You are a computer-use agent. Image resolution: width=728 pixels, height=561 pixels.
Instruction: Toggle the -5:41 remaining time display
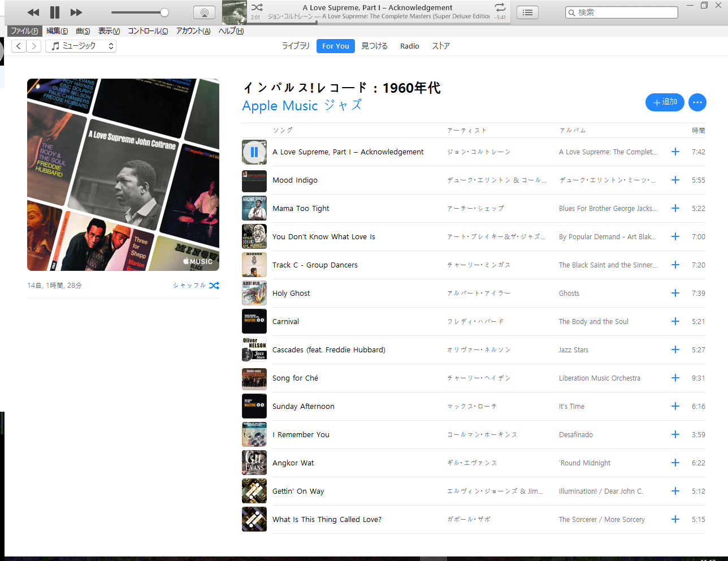point(500,18)
